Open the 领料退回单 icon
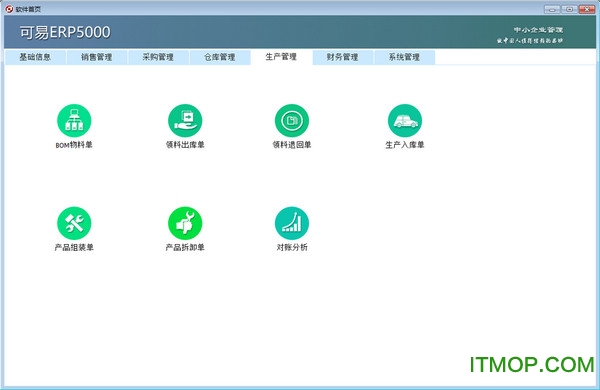 [x=292, y=121]
